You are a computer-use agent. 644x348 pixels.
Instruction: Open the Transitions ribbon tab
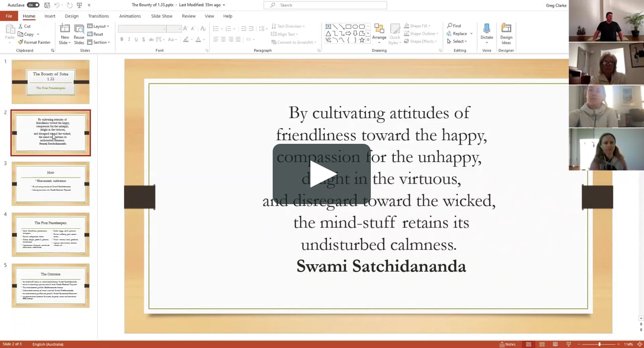[98, 16]
